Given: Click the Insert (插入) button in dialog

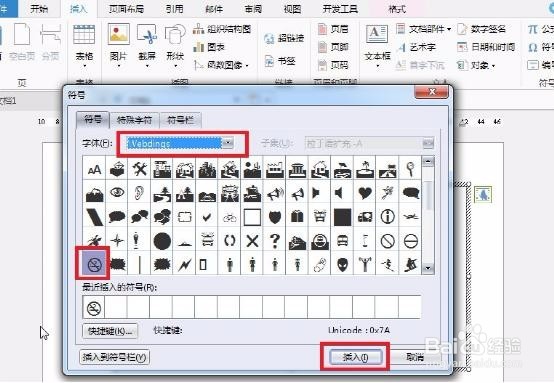Looking at the screenshot, I should pyautogui.click(x=355, y=357).
